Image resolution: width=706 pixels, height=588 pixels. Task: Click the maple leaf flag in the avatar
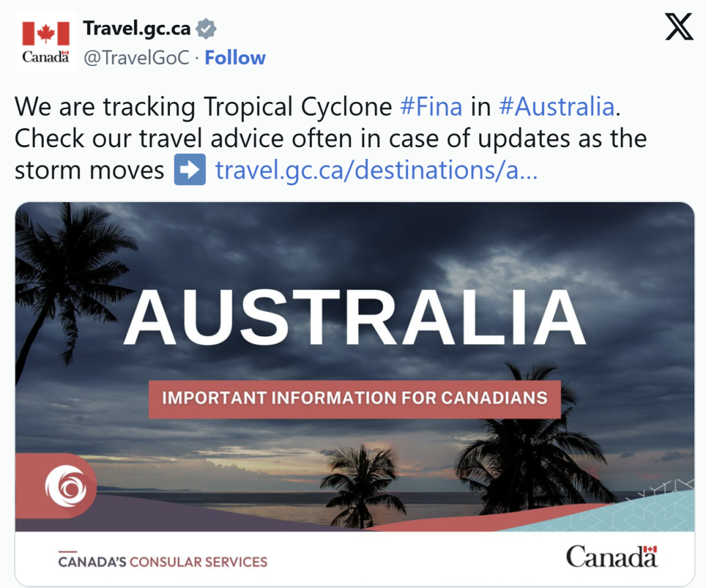click(x=46, y=33)
